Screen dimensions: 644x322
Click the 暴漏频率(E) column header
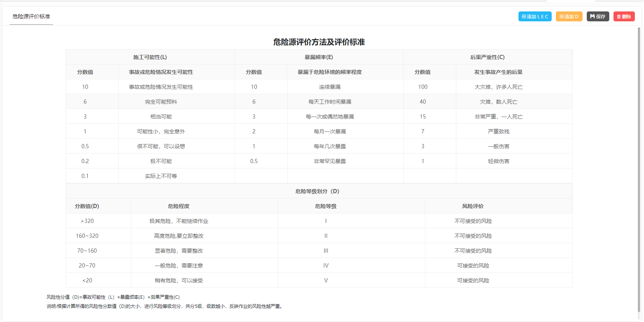coord(319,57)
